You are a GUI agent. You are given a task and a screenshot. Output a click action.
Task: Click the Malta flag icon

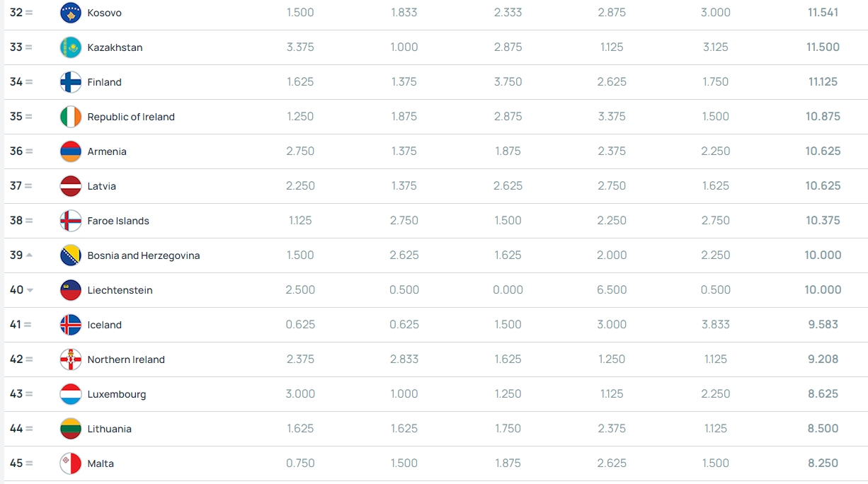71,463
